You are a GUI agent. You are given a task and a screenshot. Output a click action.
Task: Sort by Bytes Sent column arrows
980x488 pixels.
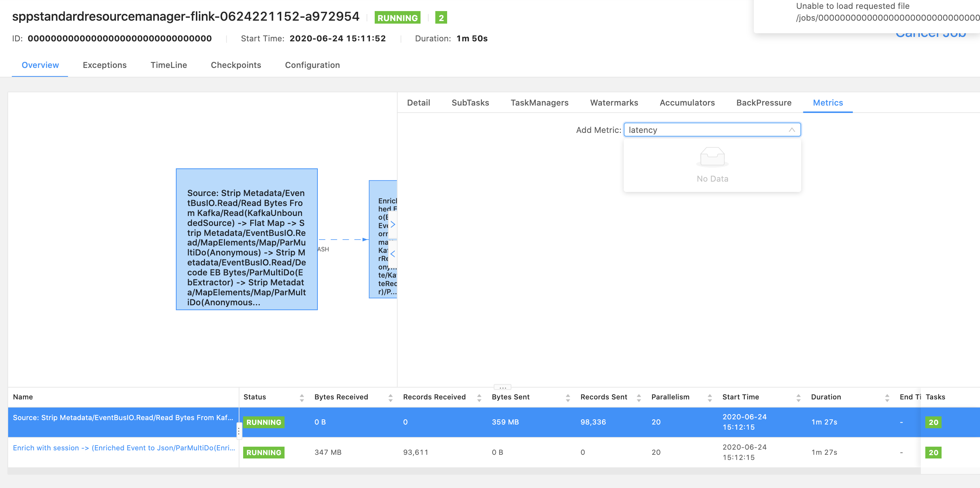[x=568, y=398]
